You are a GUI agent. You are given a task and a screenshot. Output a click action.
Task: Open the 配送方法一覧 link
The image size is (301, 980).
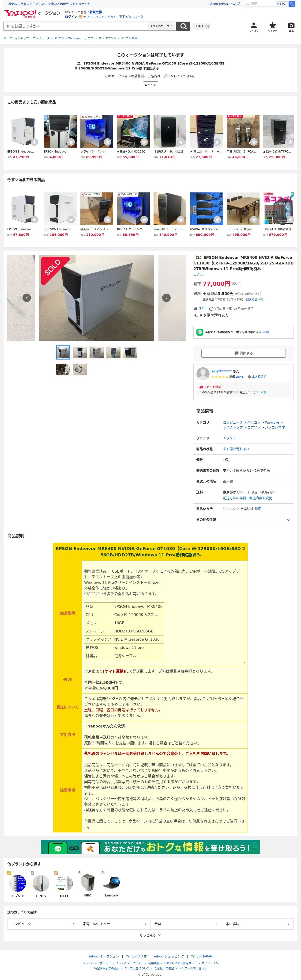pyautogui.click(x=254, y=299)
